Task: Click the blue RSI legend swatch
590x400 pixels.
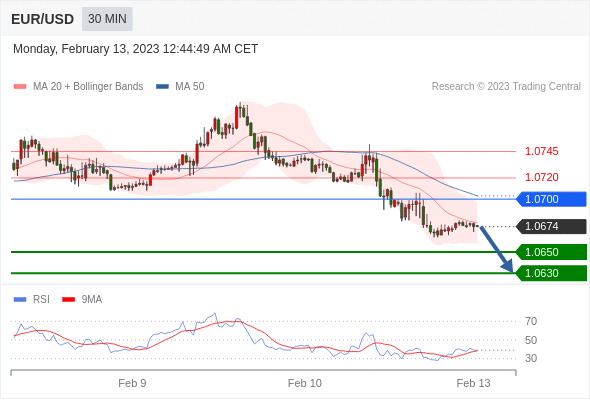Action: coord(20,300)
